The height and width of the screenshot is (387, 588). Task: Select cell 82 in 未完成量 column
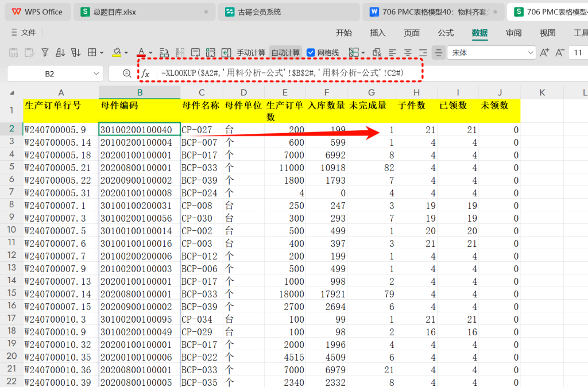tap(372, 168)
